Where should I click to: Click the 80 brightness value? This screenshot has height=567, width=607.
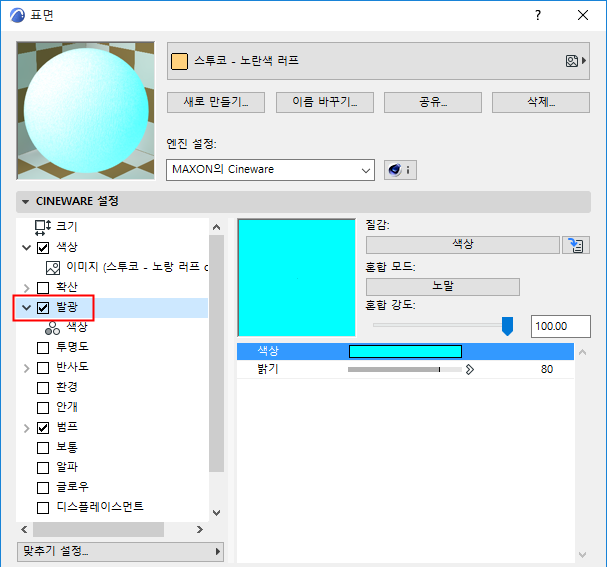tap(547, 369)
